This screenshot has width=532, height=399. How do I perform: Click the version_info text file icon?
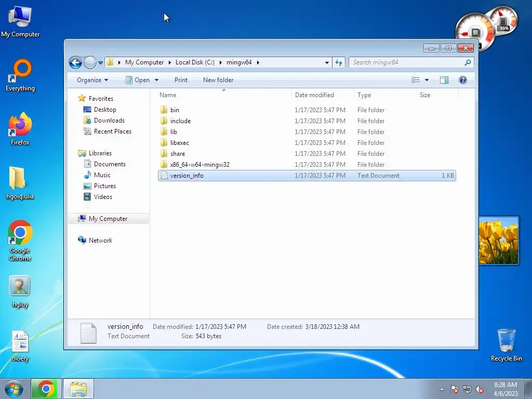click(x=164, y=176)
